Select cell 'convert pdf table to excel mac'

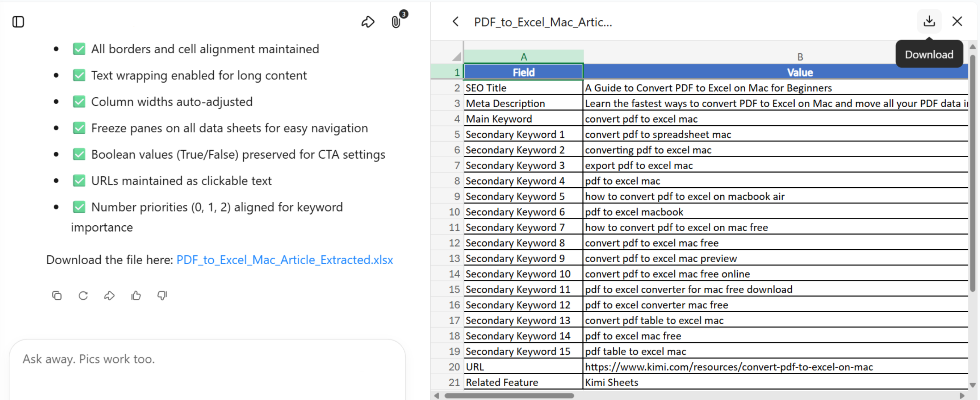(x=775, y=320)
